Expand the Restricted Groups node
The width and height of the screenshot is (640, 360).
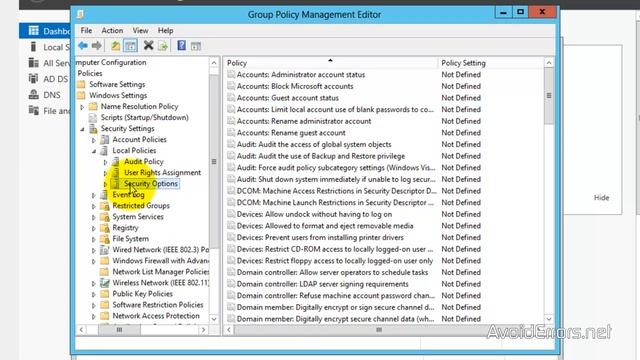pyautogui.click(x=93, y=206)
